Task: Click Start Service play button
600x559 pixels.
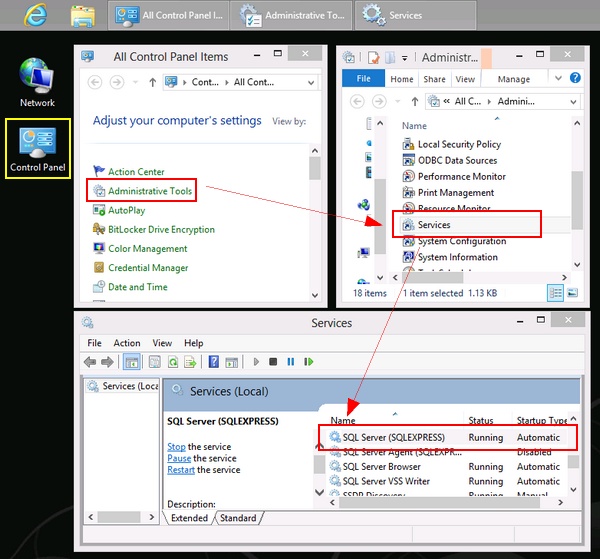Action: 256,362
